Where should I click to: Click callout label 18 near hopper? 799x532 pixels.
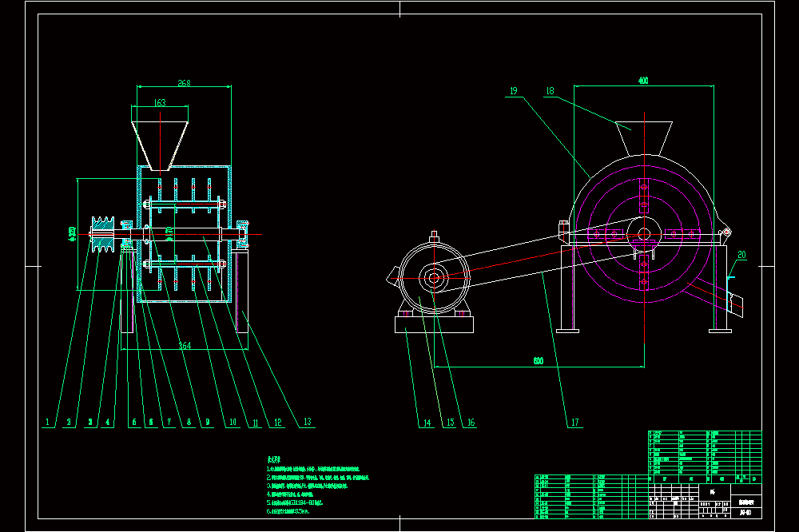(x=551, y=91)
